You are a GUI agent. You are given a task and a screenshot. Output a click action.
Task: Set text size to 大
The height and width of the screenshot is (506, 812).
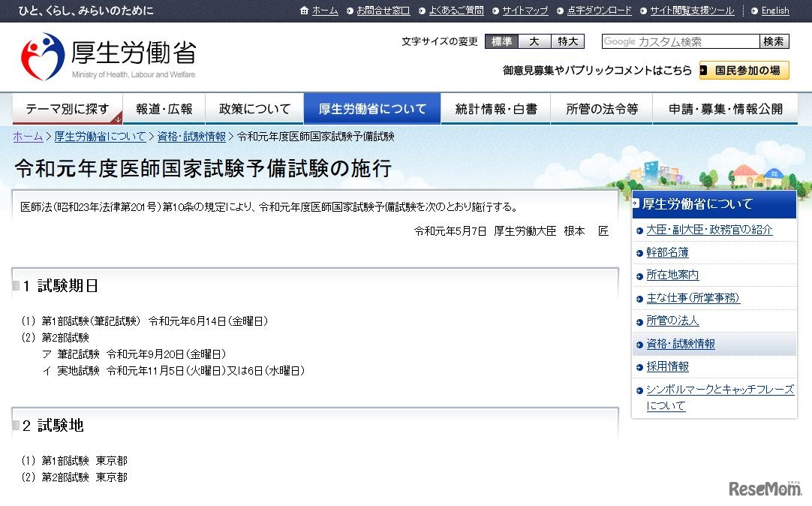click(x=534, y=41)
